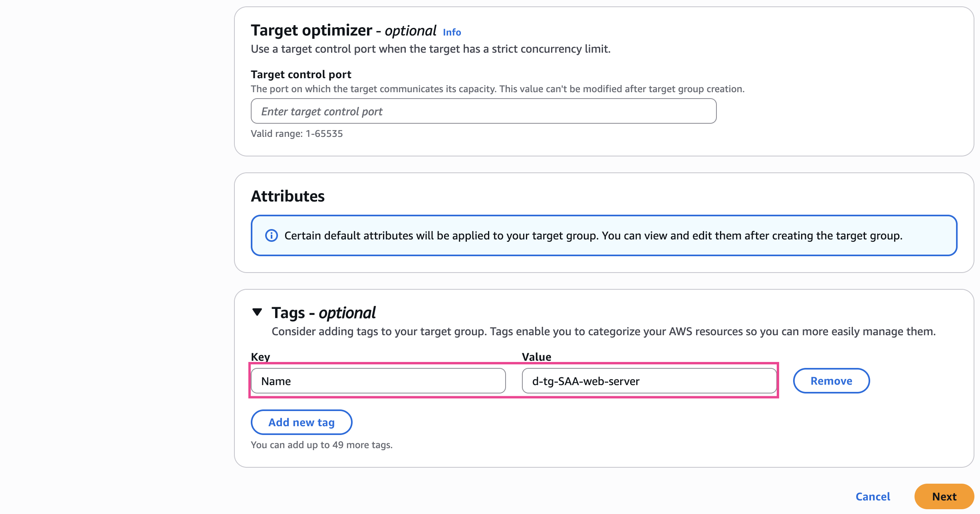Open the Target optimizer Info link
The image size is (980, 514).
[452, 32]
